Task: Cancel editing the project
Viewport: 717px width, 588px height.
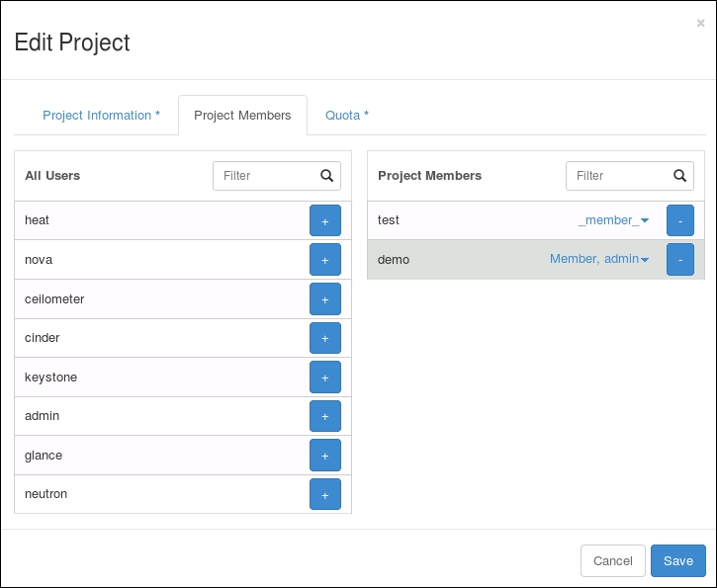Action: (x=612, y=560)
